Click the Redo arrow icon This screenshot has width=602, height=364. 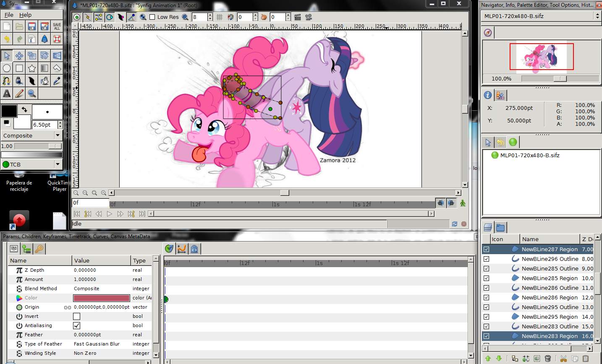coord(19,39)
